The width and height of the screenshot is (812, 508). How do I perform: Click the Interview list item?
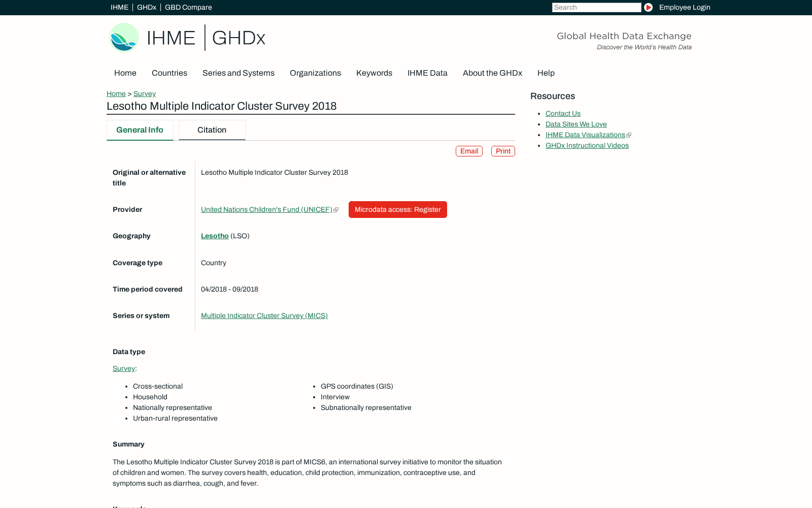(x=335, y=397)
